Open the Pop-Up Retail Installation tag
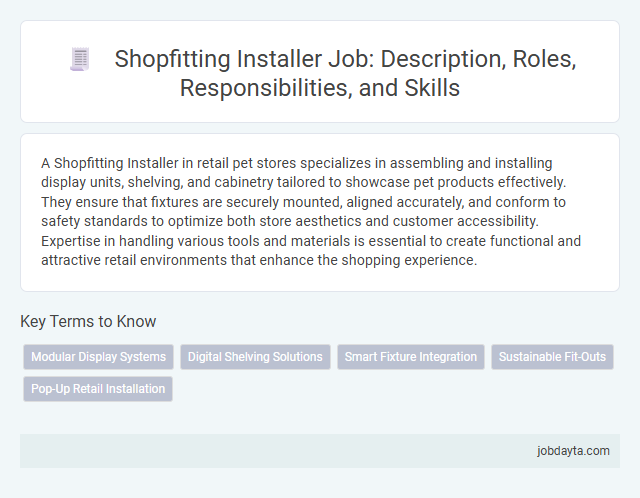This screenshot has width=640, height=498. pos(98,389)
